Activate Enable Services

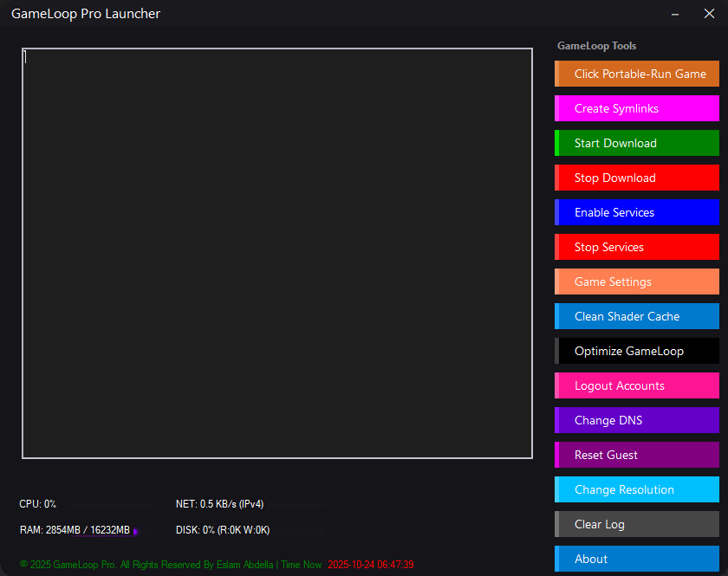point(636,212)
